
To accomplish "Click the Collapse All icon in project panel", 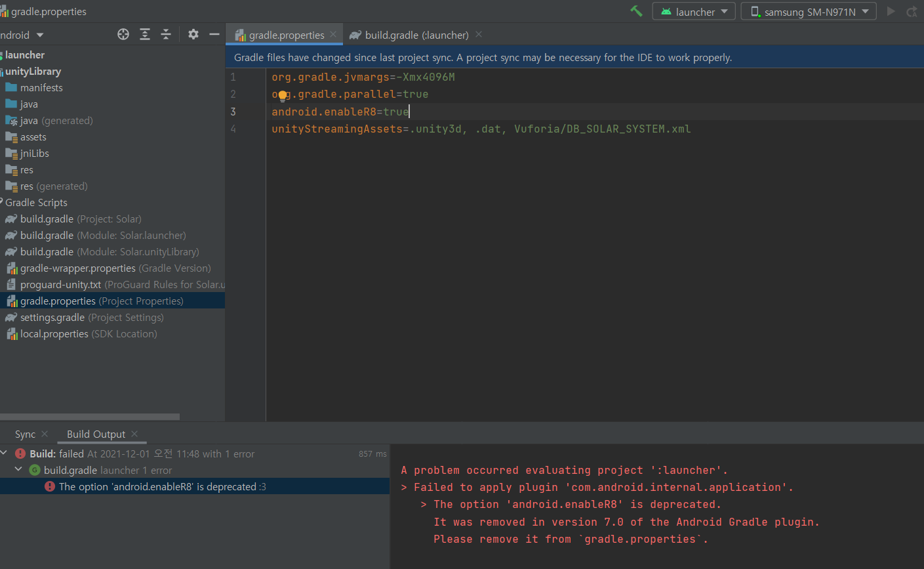I will click(x=166, y=34).
